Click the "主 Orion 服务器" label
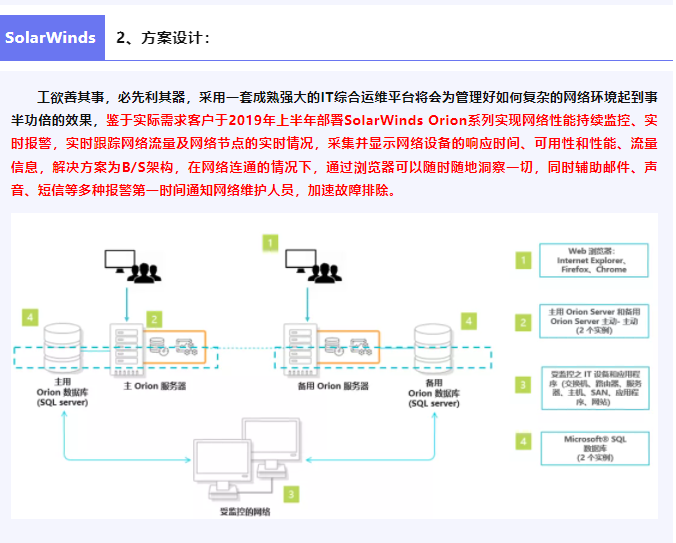The image size is (676, 543). [155, 386]
